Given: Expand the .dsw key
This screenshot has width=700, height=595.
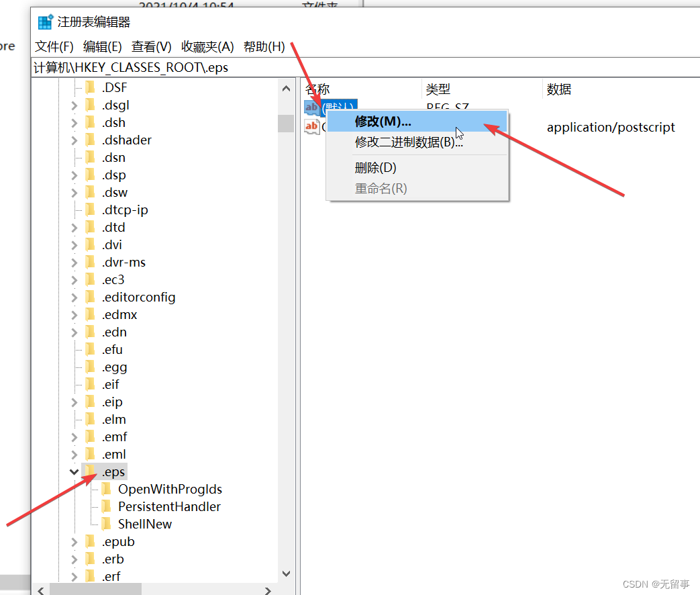Looking at the screenshot, I should [74, 193].
